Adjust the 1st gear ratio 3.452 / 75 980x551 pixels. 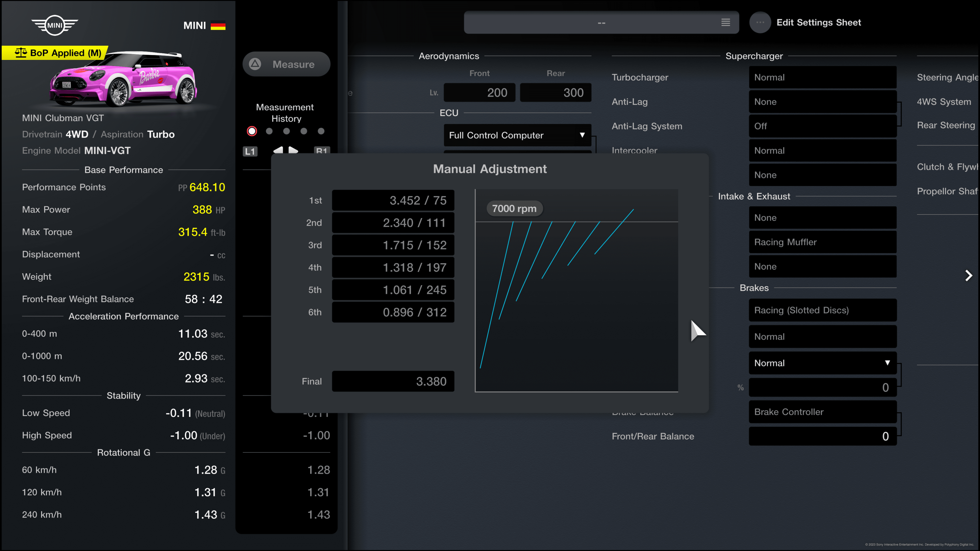click(393, 201)
